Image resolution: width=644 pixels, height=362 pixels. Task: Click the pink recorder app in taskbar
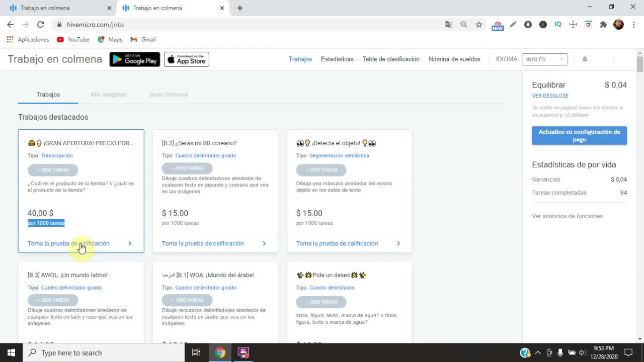pos(244,352)
